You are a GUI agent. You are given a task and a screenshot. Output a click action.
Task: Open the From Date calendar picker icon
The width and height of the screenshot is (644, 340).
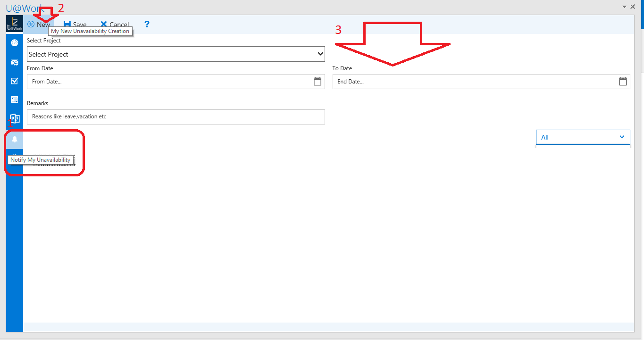[x=318, y=82]
